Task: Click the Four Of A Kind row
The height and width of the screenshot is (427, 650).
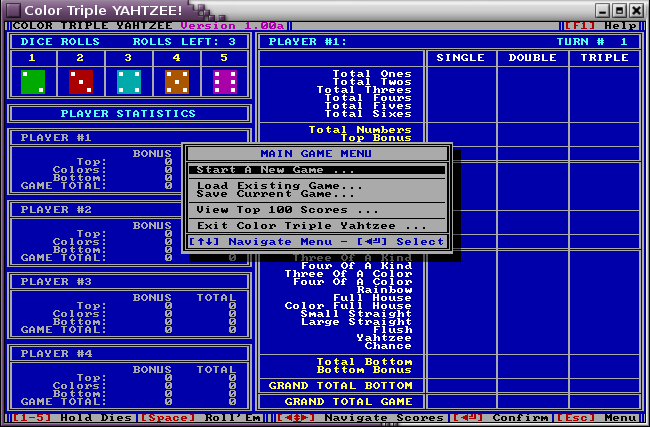Action: click(x=357, y=266)
